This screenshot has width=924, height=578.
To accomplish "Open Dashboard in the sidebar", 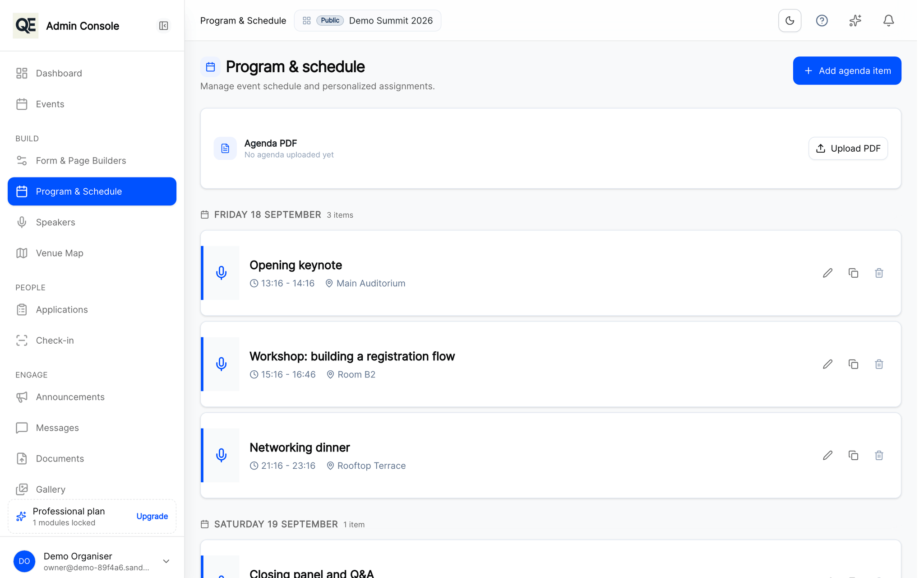I will click(92, 73).
